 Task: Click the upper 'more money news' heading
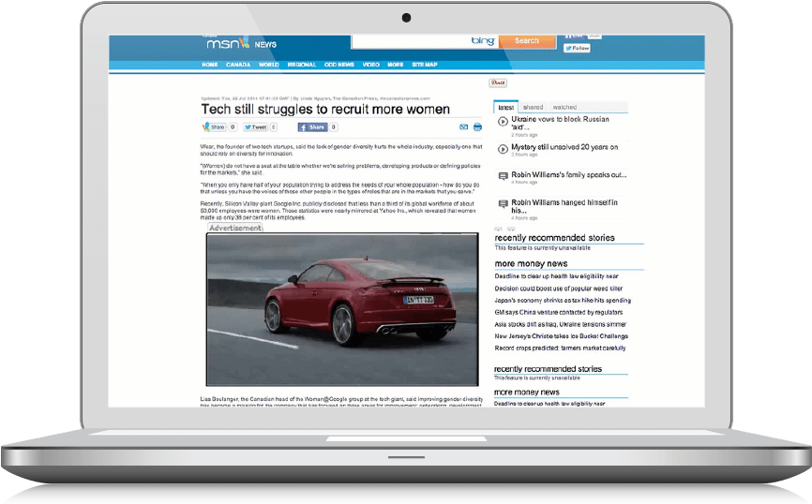point(531,264)
